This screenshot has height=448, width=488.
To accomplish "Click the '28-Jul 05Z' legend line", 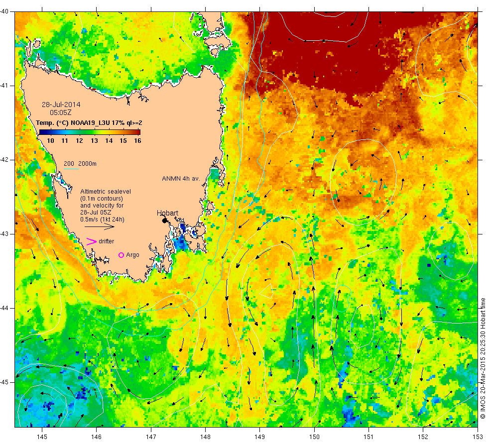I will coord(96,213).
